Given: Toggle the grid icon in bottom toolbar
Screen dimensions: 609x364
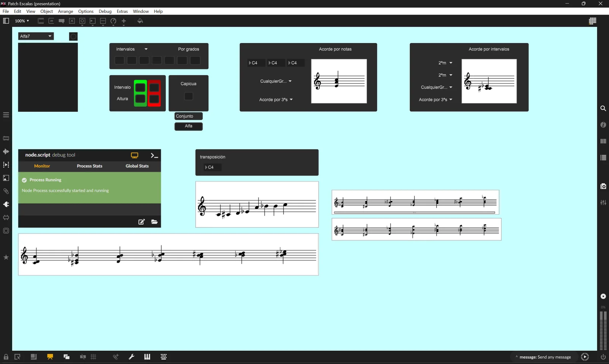Looking at the screenshot, I should click(x=94, y=357).
